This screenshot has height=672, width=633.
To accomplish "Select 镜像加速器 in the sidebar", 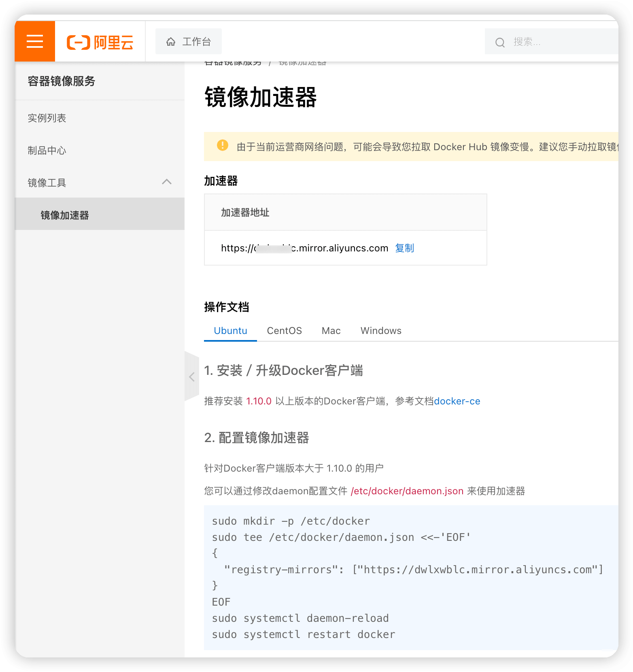I will (x=100, y=214).
